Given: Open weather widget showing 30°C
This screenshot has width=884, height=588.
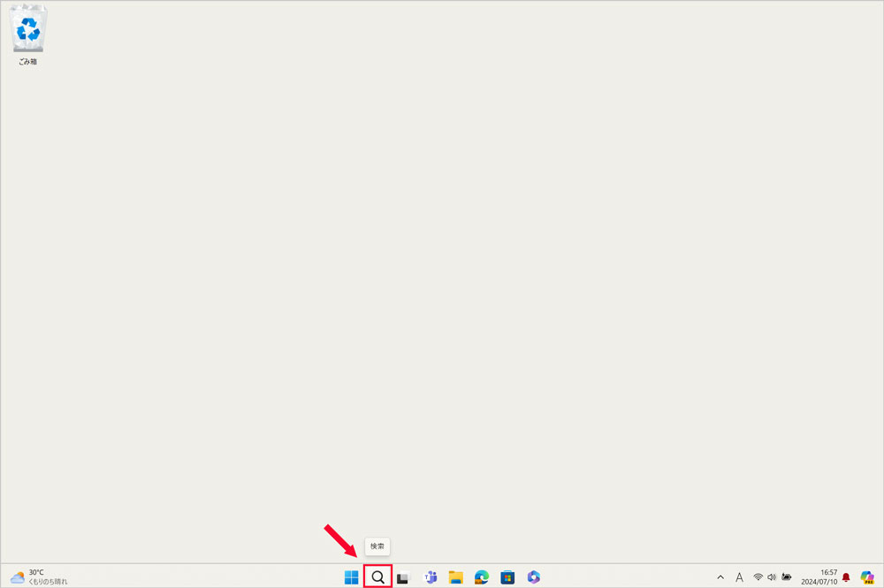Looking at the screenshot, I should coord(39,577).
